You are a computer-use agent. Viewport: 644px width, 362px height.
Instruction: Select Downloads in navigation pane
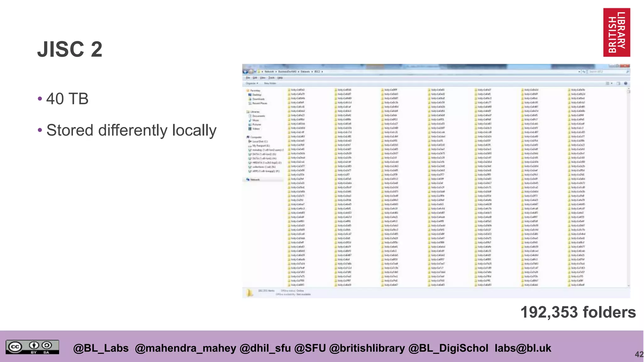[257, 99]
